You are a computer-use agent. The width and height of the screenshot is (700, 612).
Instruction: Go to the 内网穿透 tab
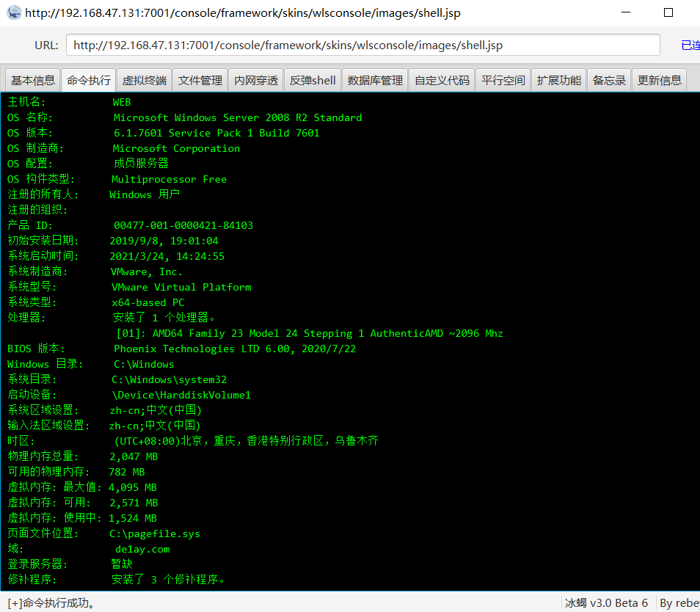(x=256, y=80)
